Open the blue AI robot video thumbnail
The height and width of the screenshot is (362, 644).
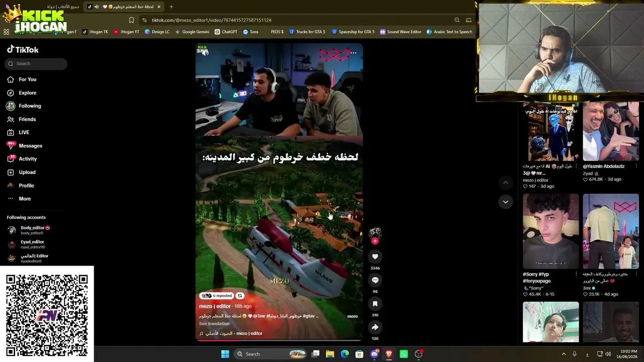pyautogui.click(x=550, y=132)
